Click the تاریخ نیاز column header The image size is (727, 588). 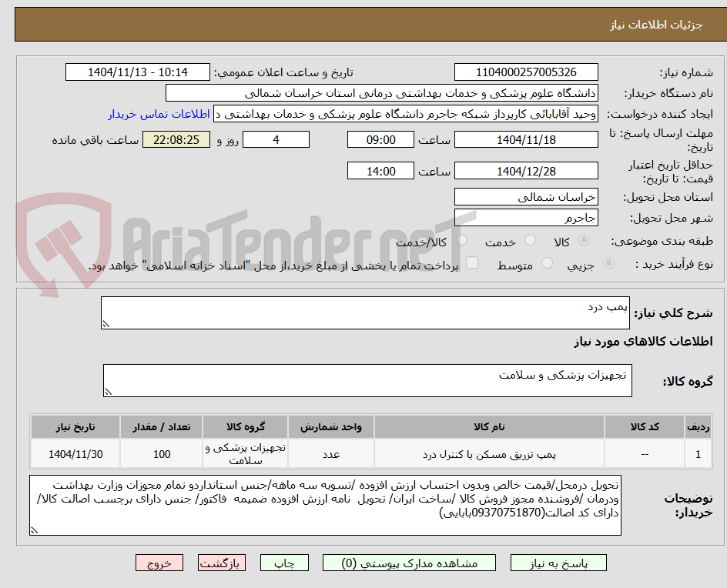pos(75,426)
